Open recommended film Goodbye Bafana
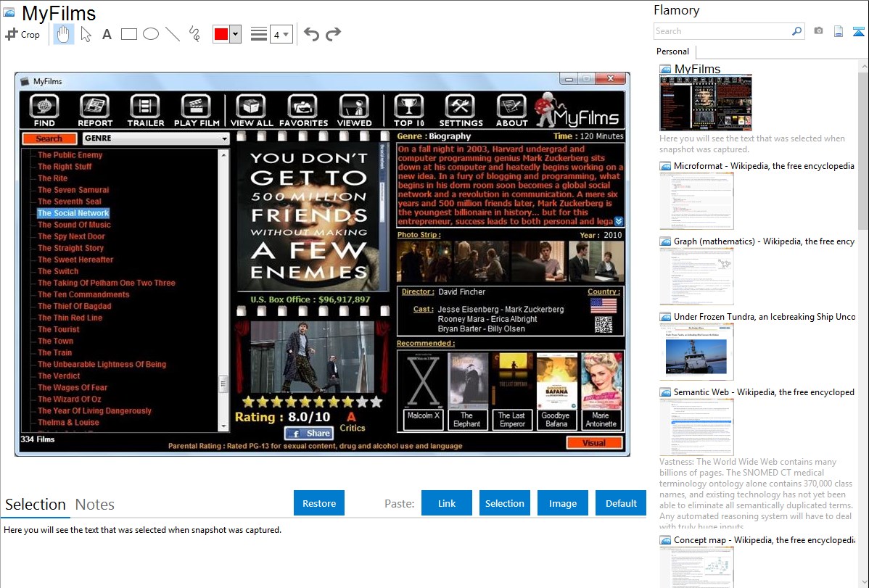Viewport: 869px width, 588px height. [x=556, y=392]
